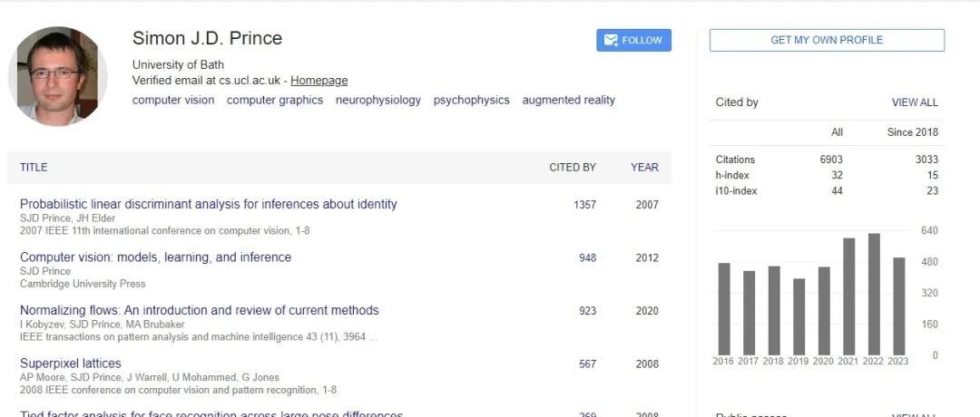View the 1357 citations of the first paper
The height and width of the screenshot is (417, 980).
[585, 205]
